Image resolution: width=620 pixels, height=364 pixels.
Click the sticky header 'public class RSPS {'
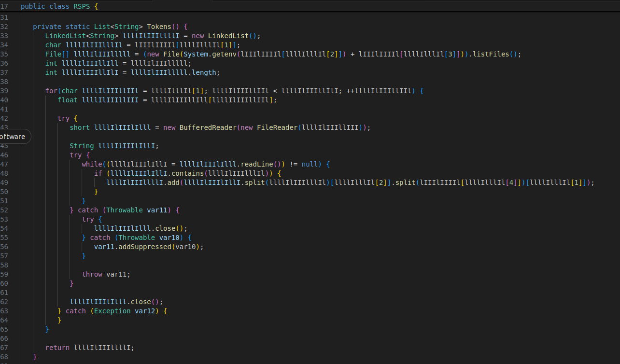click(59, 7)
